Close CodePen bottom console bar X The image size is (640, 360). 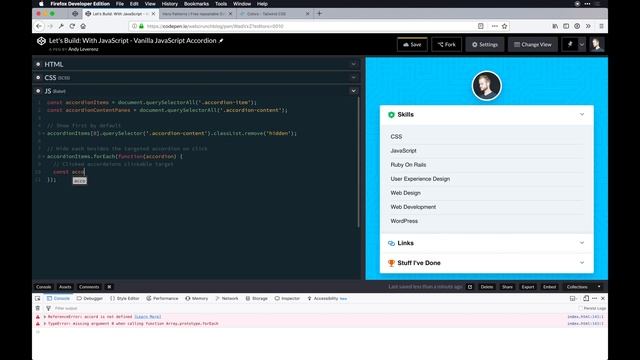(x=109, y=287)
